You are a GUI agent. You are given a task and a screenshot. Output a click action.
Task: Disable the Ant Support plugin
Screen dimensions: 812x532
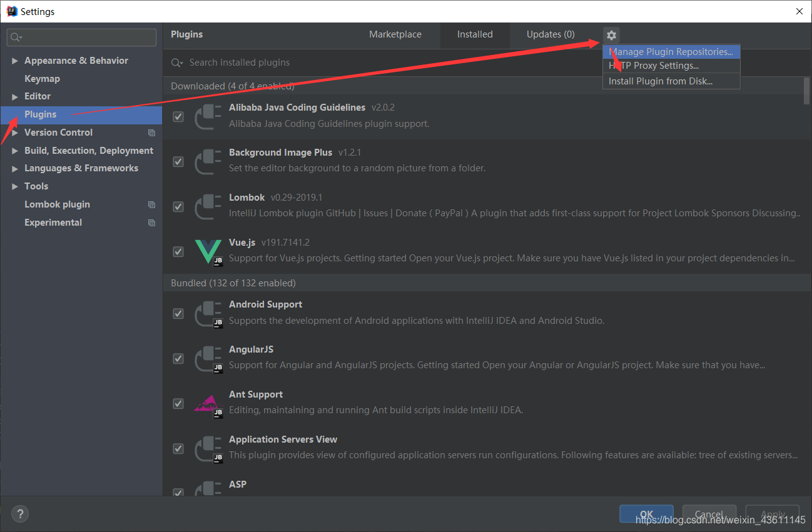[x=178, y=403]
